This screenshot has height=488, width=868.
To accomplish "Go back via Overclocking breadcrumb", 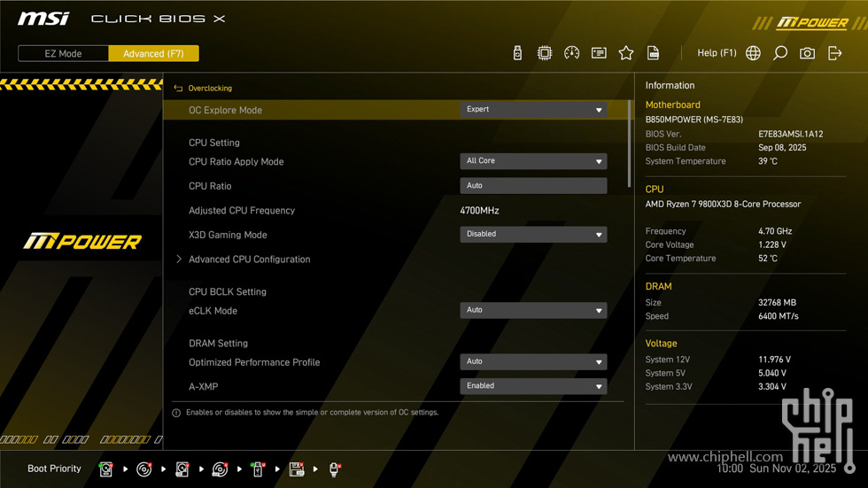I will pos(209,89).
